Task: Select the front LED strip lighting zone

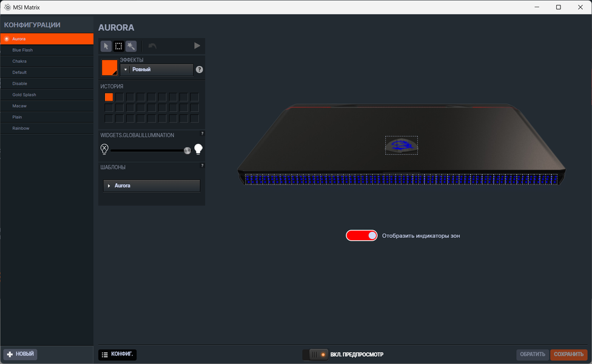Action: click(401, 179)
